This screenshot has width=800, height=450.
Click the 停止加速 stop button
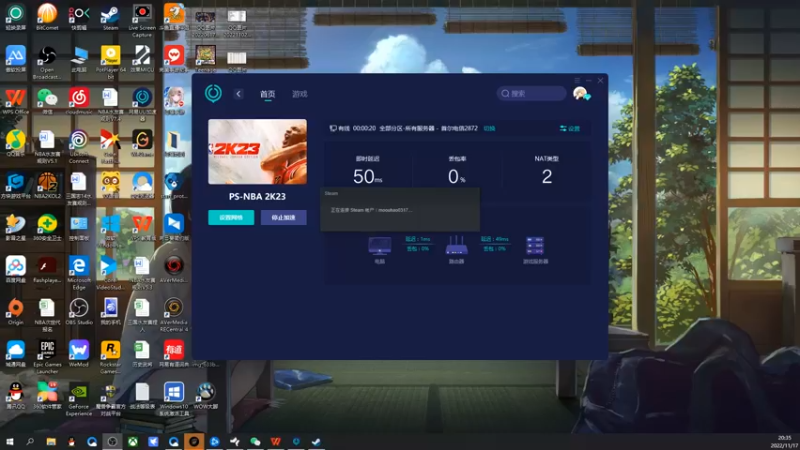point(284,217)
